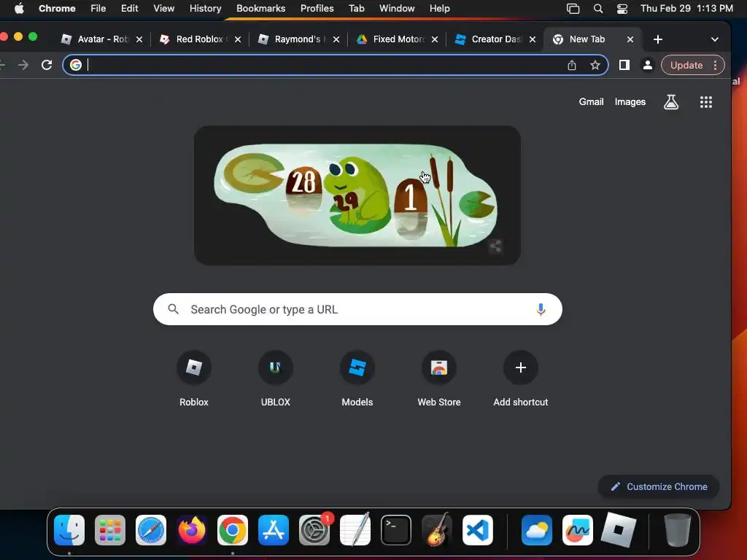Close the Fixed Motor tab
The width and height of the screenshot is (747, 560).
(435, 39)
